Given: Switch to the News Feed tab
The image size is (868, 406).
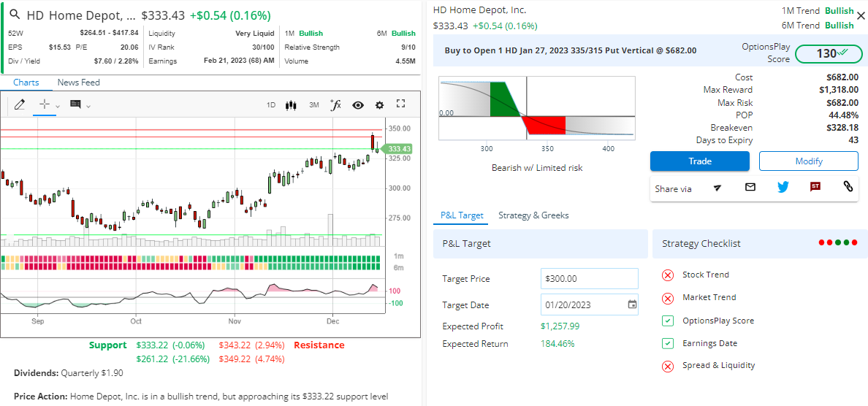Looking at the screenshot, I should [79, 83].
